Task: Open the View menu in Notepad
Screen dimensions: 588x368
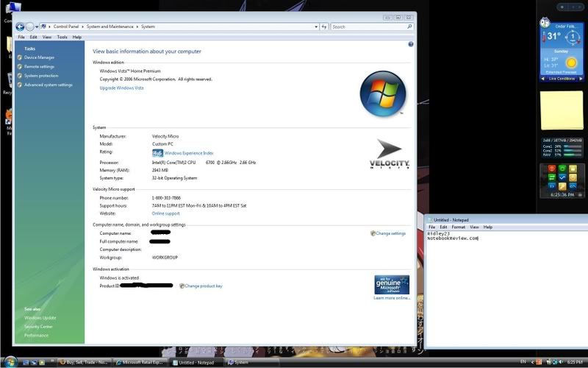Action: (474, 227)
